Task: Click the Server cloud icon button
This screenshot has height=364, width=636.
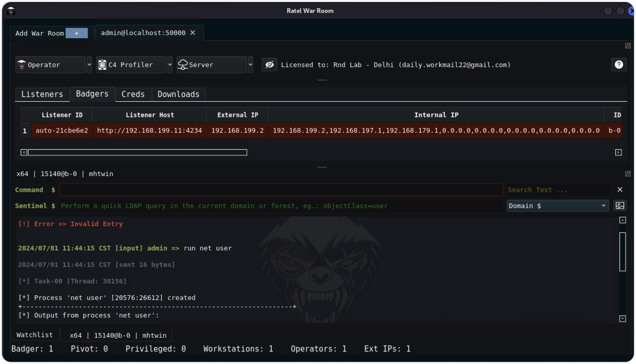Action: tap(211, 65)
